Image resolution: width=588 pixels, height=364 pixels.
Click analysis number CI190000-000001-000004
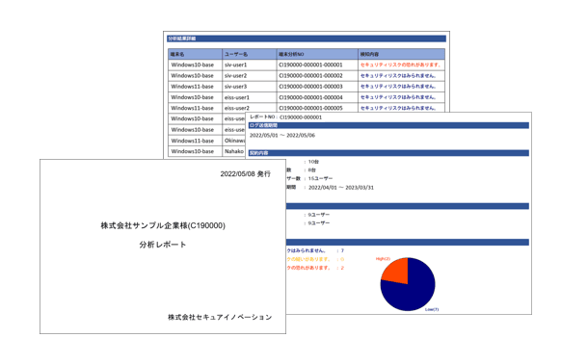(310, 97)
